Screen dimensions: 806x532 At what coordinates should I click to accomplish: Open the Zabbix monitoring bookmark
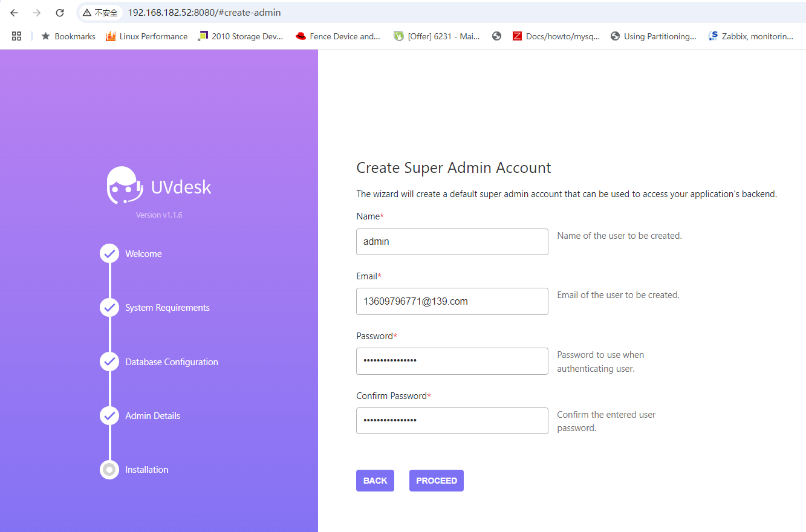pyautogui.click(x=751, y=36)
